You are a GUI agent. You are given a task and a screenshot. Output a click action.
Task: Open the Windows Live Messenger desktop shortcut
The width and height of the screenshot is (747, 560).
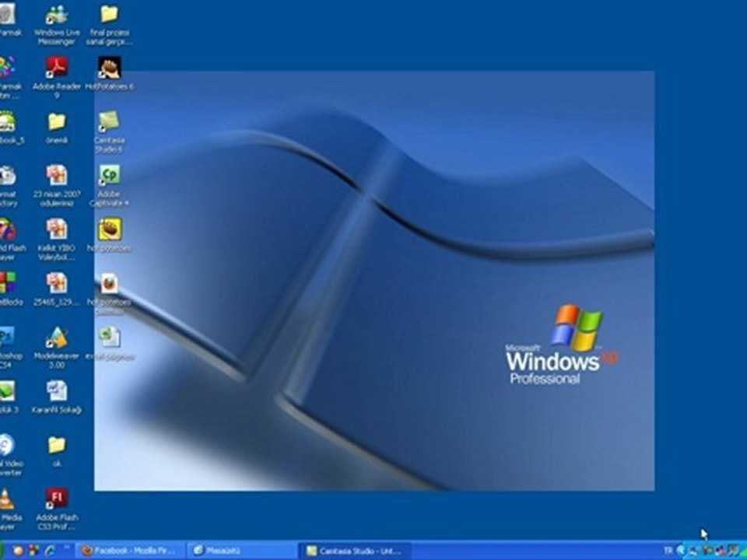click(57, 25)
